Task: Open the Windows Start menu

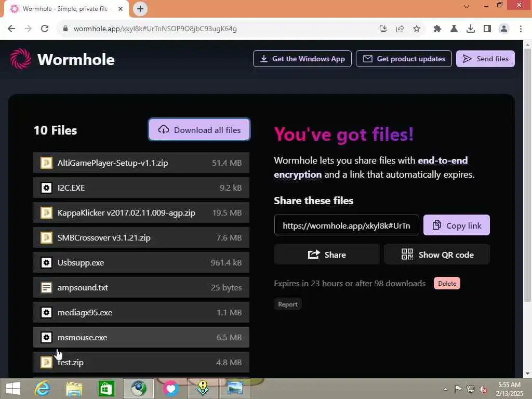Action: [13, 389]
